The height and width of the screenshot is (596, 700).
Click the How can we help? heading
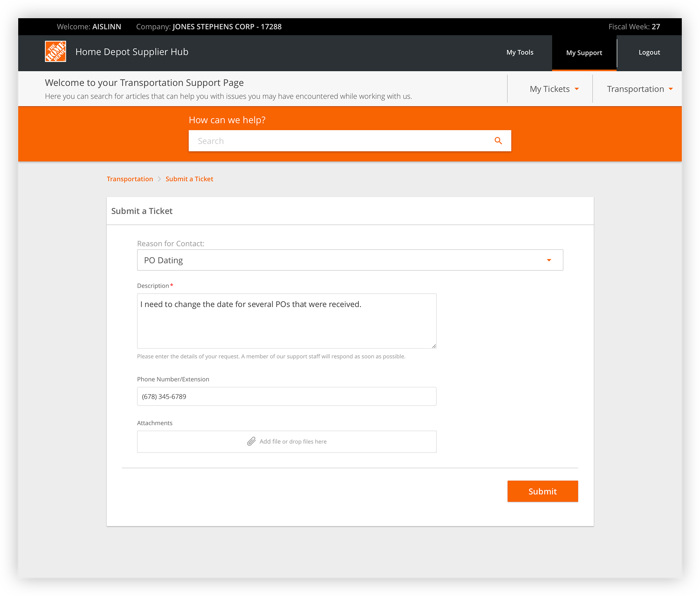227,120
